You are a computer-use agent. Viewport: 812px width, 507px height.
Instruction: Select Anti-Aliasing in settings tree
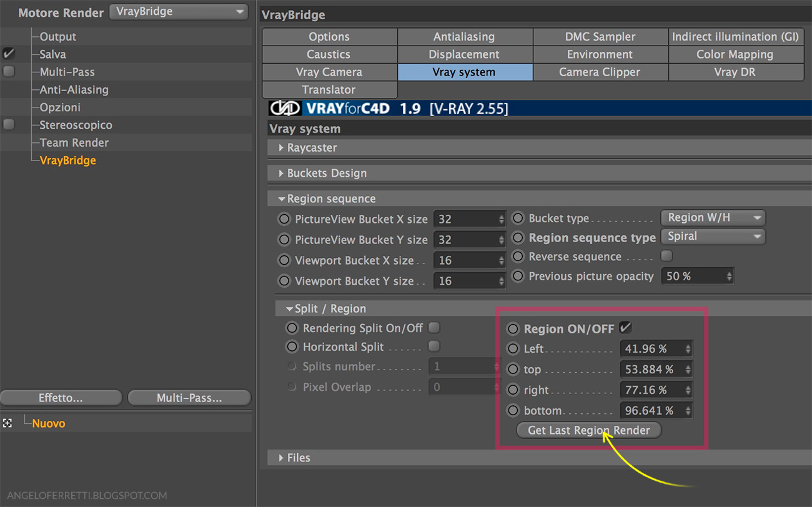(74, 89)
